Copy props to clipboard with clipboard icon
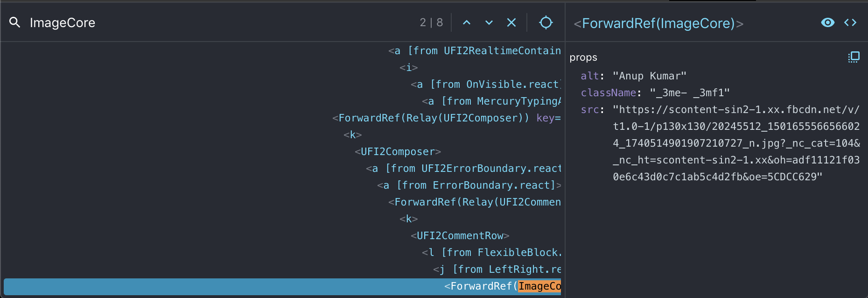868x298 pixels. click(x=854, y=57)
